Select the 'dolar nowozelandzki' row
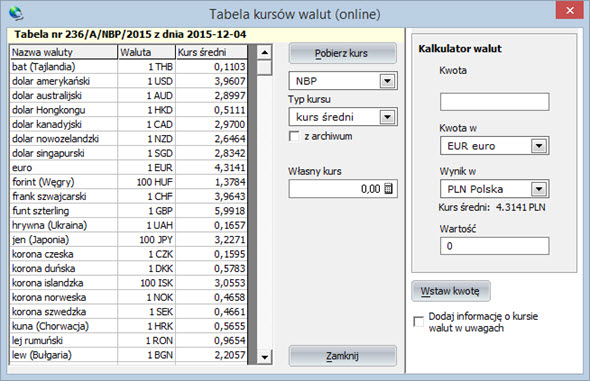590x381 pixels. tap(128, 139)
